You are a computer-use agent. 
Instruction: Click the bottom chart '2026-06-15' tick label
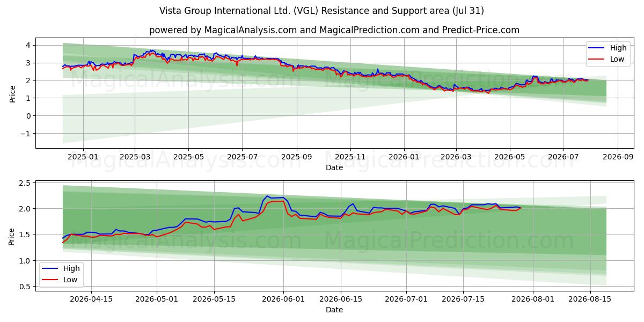(x=341, y=299)
